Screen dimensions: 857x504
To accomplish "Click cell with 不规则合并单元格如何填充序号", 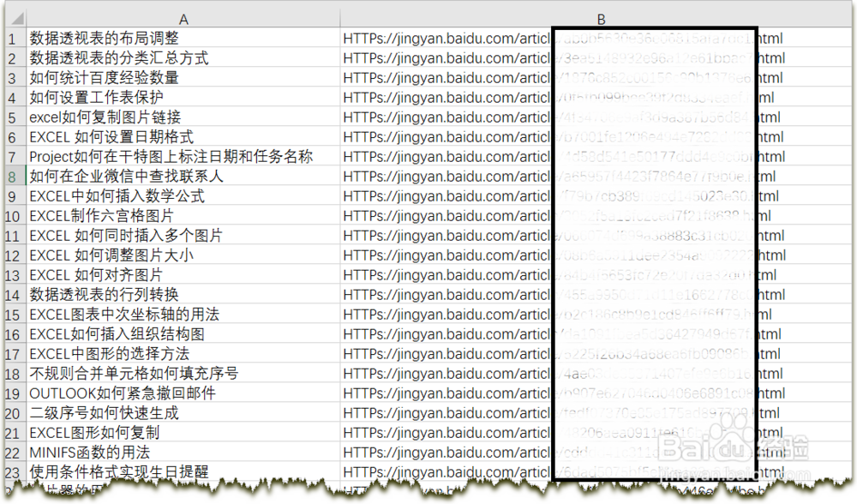I will pyautogui.click(x=183, y=373).
